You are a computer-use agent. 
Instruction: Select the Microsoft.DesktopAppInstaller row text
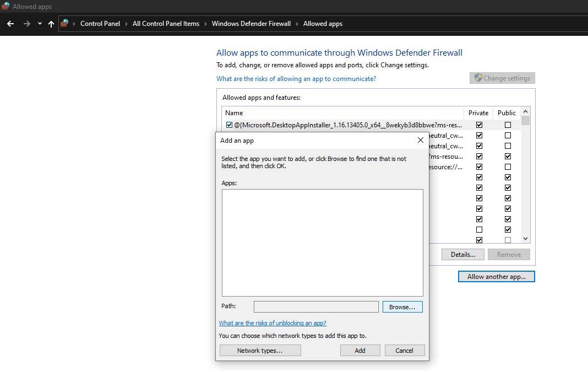(348, 125)
